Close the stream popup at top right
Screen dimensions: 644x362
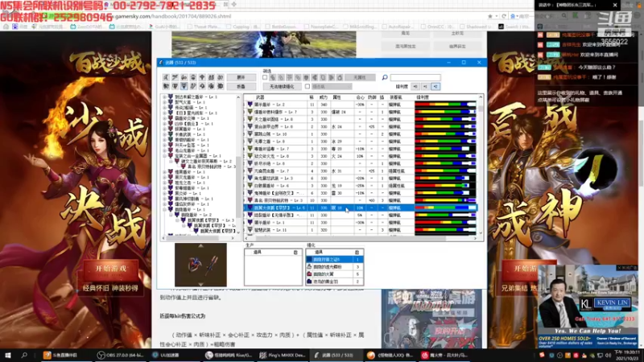(615, 5)
